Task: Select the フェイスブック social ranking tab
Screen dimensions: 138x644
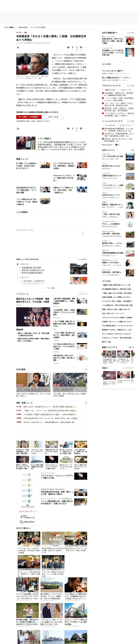Action: click(110, 125)
